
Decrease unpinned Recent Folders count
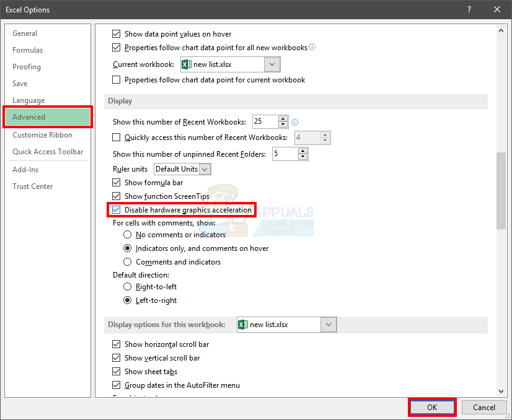tap(303, 157)
